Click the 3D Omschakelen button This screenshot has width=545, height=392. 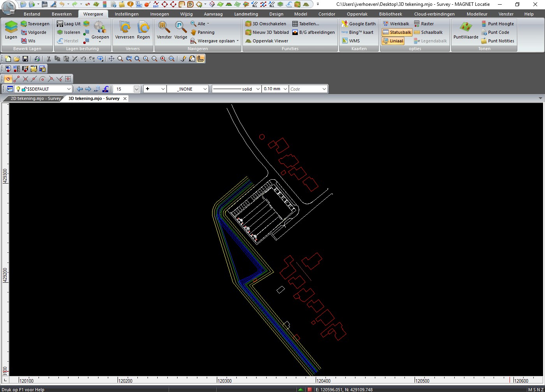(x=266, y=24)
